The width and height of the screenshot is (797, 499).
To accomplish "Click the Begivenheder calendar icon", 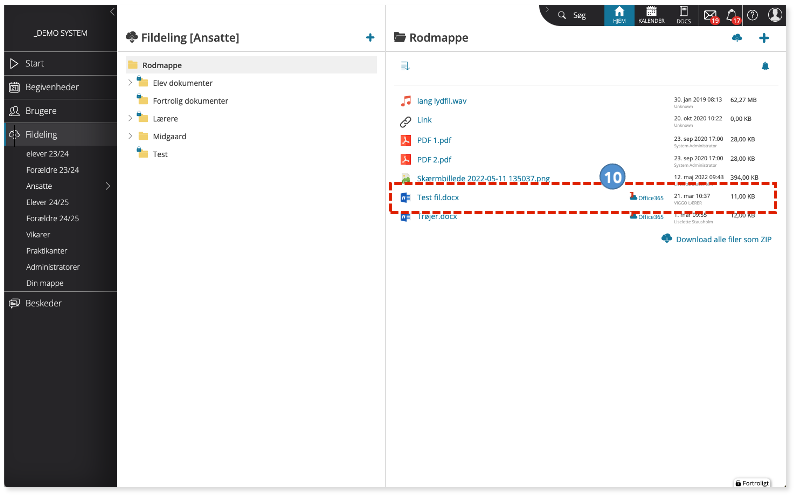I will click(x=14, y=87).
